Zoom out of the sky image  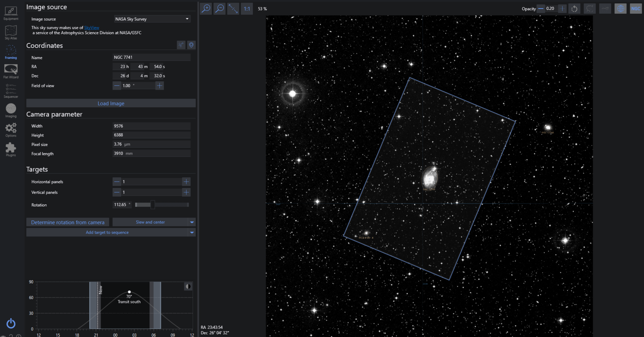tap(219, 9)
